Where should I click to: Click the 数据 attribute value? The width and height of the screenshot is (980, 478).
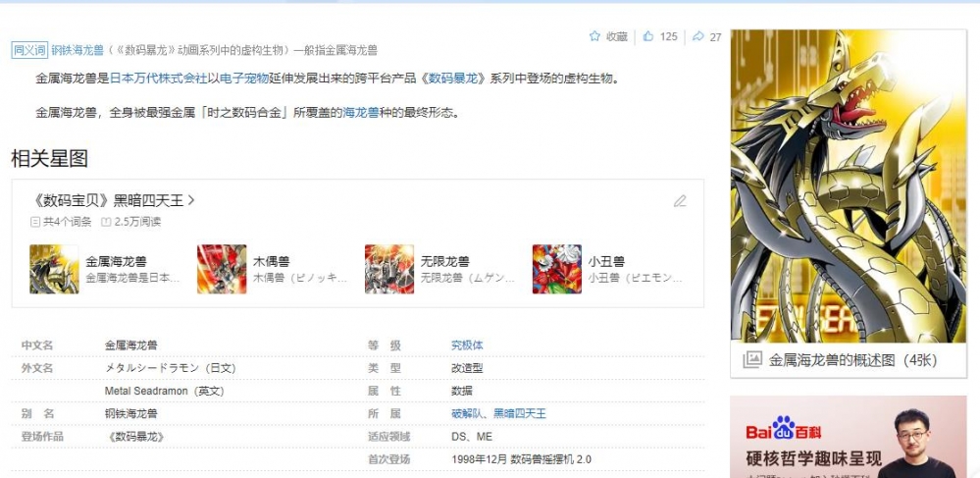tap(462, 391)
